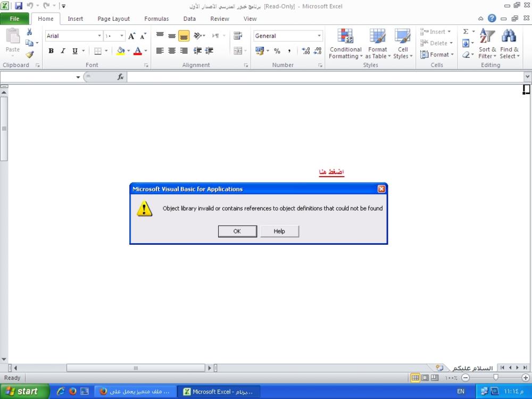Click the red Arabic hyperlink on the sheet
This screenshot has height=399, width=532.
(x=331, y=172)
